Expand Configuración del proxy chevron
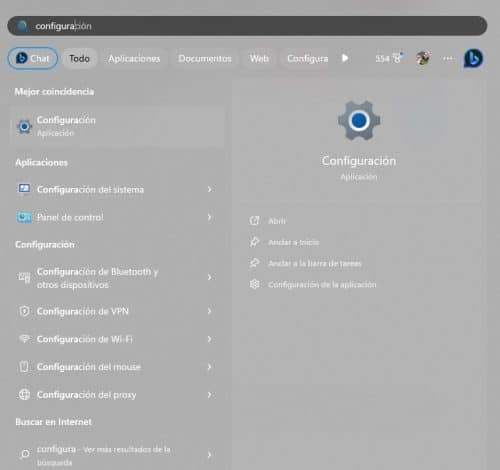The width and height of the screenshot is (500, 470). [209, 395]
